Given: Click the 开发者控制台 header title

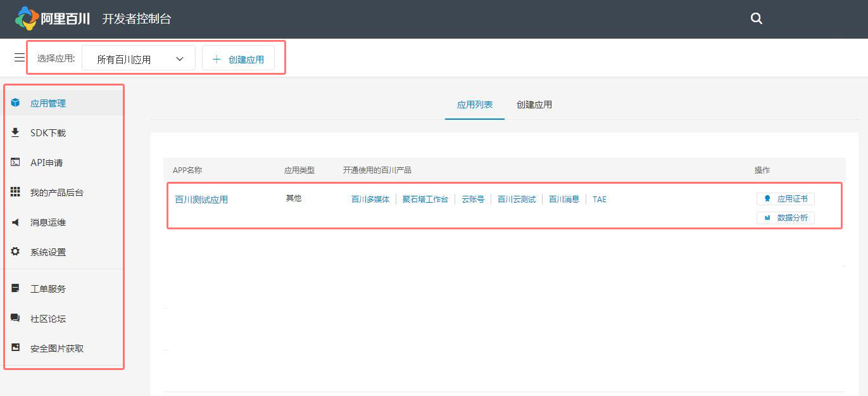Looking at the screenshot, I should [137, 19].
